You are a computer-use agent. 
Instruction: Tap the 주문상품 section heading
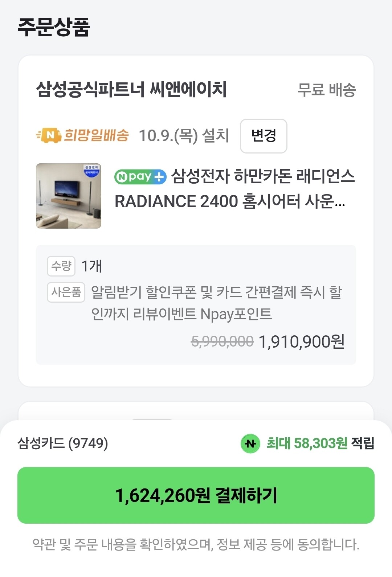click(54, 27)
